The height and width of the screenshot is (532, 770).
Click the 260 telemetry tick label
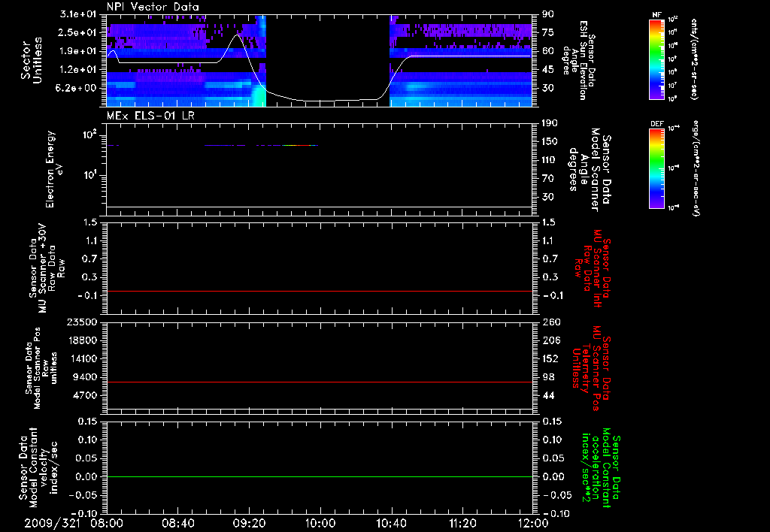(550, 322)
